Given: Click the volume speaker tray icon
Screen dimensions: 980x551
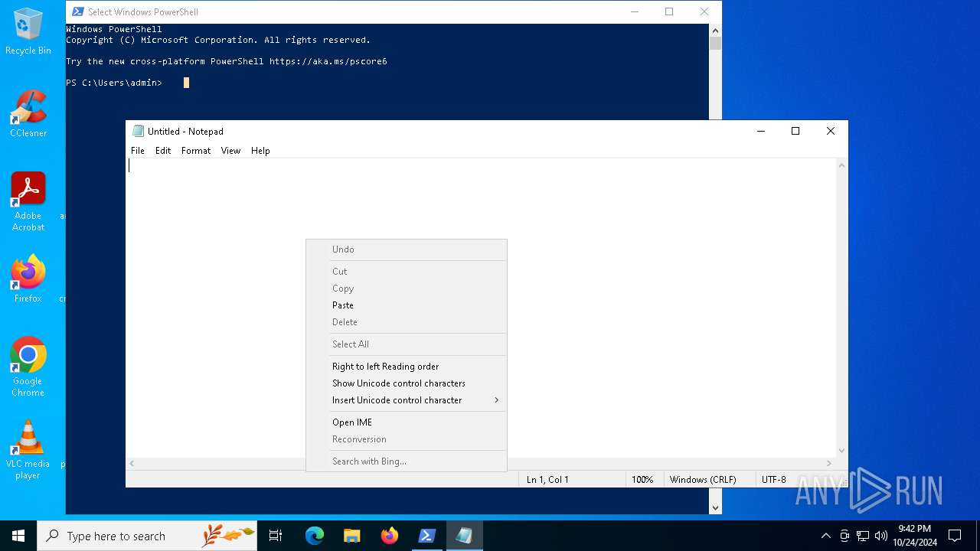Looking at the screenshot, I should pyautogui.click(x=881, y=536).
